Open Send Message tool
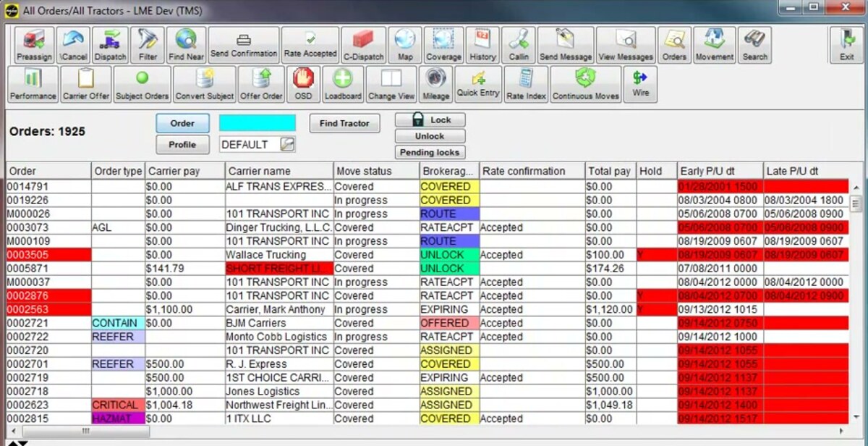Image resolution: width=868 pixels, height=446 pixels. click(566, 45)
